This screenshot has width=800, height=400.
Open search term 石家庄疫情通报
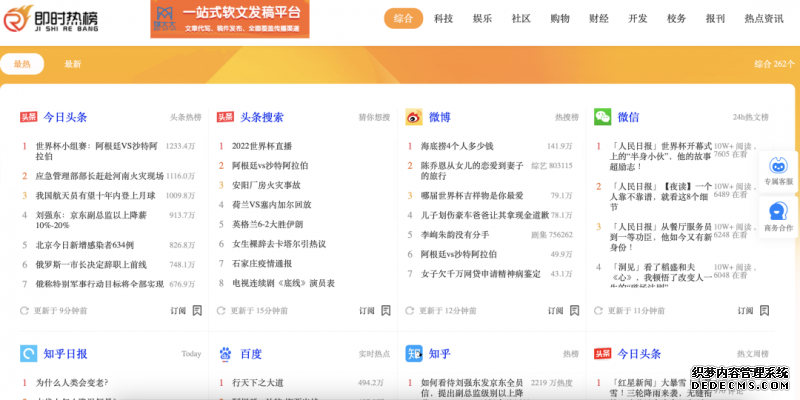coord(262,263)
